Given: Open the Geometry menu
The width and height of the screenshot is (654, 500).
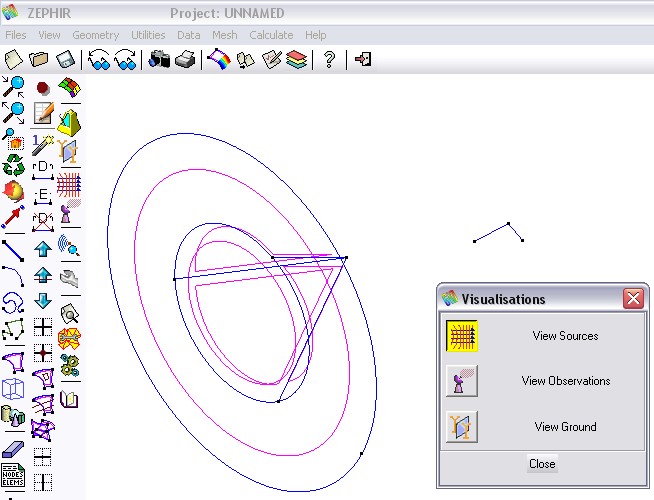Looking at the screenshot, I should pyautogui.click(x=96, y=35).
